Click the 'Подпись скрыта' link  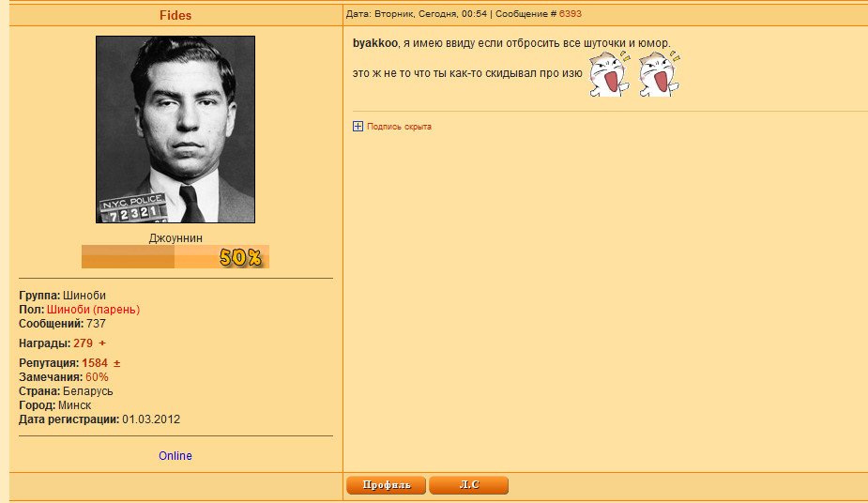tap(399, 127)
